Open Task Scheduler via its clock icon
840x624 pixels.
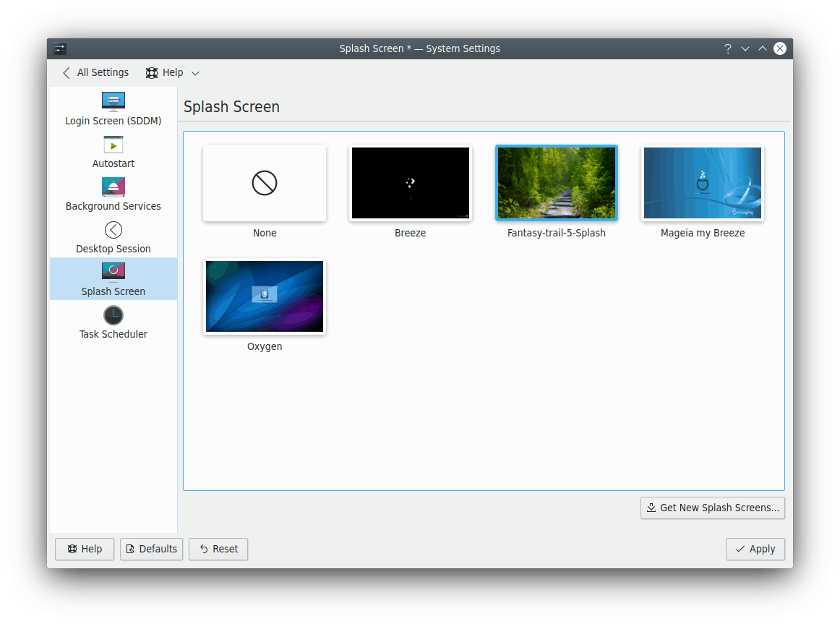(x=113, y=315)
